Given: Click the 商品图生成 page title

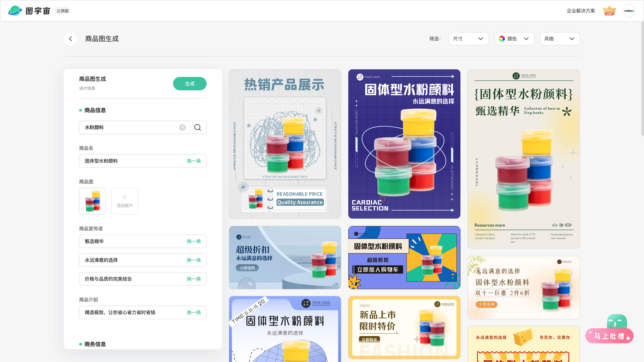Looking at the screenshot, I should pos(102,39).
